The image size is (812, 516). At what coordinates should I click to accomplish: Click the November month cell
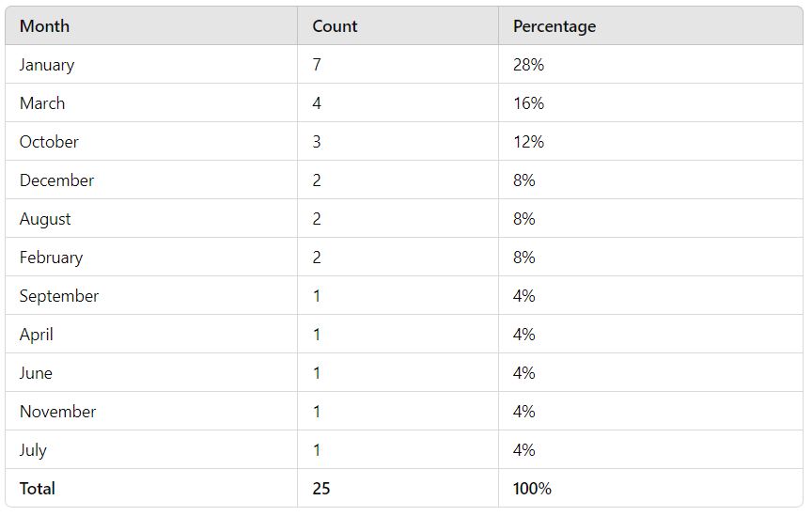(x=58, y=412)
